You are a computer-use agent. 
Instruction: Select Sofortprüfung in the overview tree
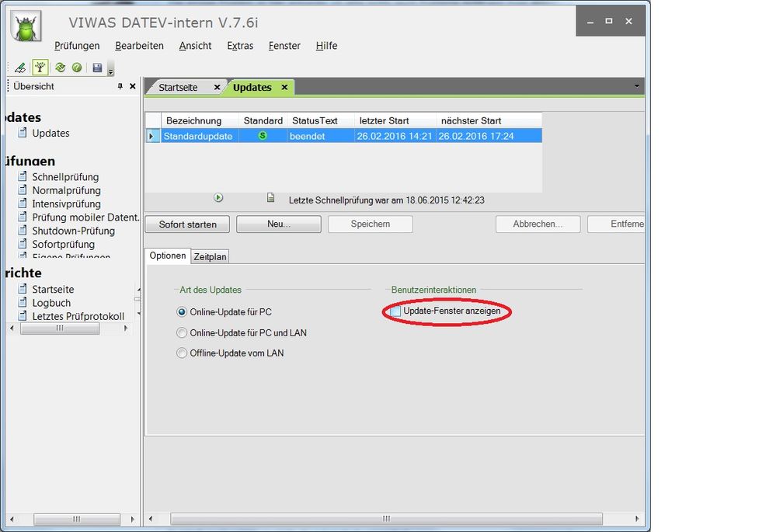pyautogui.click(x=64, y=244)
